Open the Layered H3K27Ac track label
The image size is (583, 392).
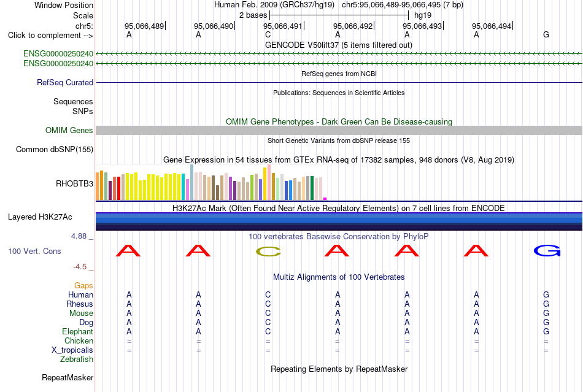coord(40,217)
